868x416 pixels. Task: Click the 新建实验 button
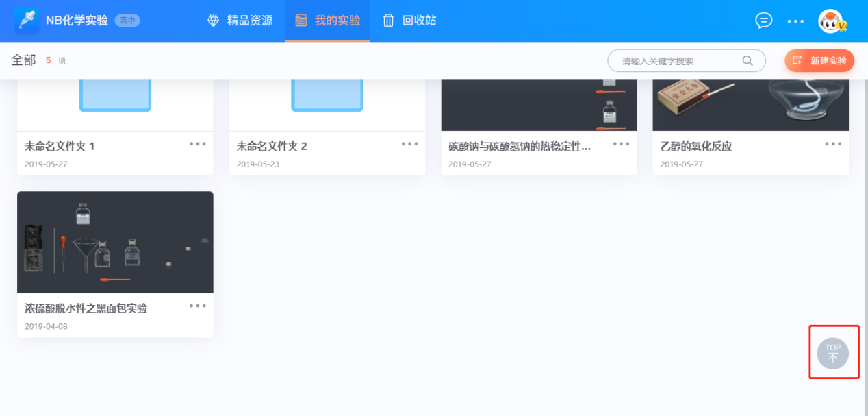[x=819, y=60]
